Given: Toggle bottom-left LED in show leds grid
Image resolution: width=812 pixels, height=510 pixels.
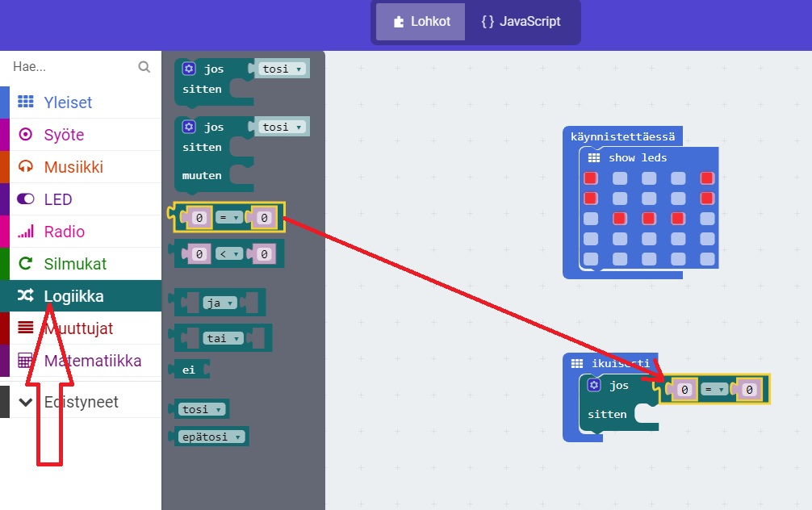Looking at the screenshot, I should [591, 260].
